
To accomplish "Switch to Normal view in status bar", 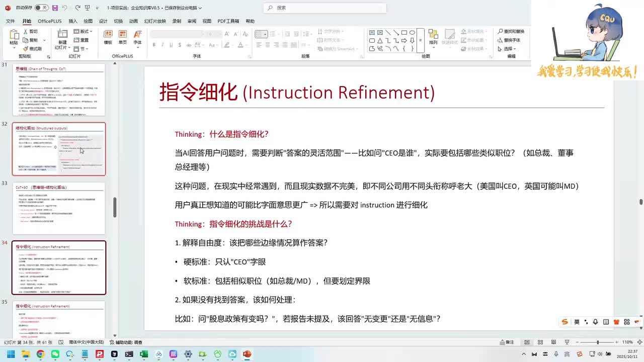I will 527,342.
